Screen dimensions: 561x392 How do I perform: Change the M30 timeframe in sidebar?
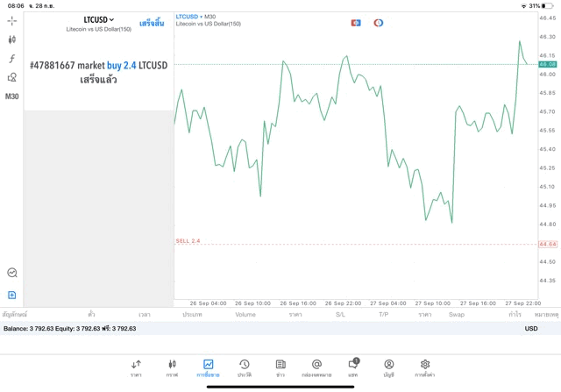point(11,96)
